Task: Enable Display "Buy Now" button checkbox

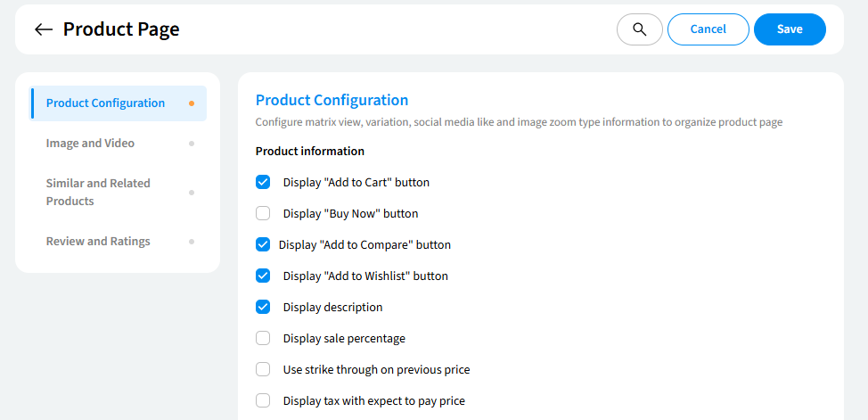Action: pos(263,214)
